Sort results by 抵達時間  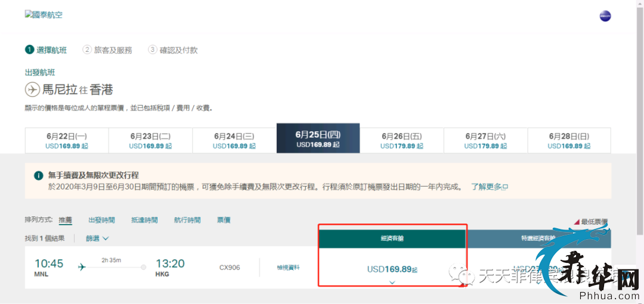[x=144, y=220]
